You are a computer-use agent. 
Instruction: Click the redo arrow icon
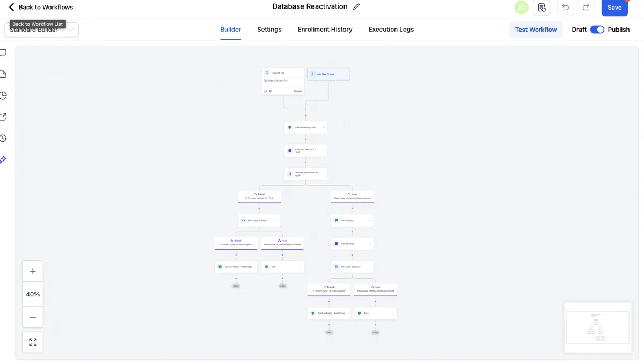tap(586, 8)
